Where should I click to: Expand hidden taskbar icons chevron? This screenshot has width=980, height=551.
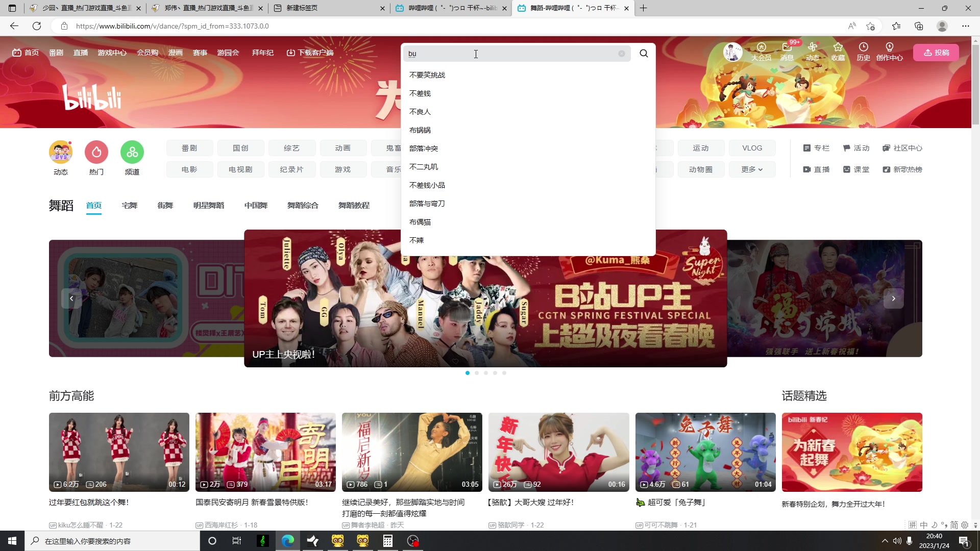pos(884,540)
